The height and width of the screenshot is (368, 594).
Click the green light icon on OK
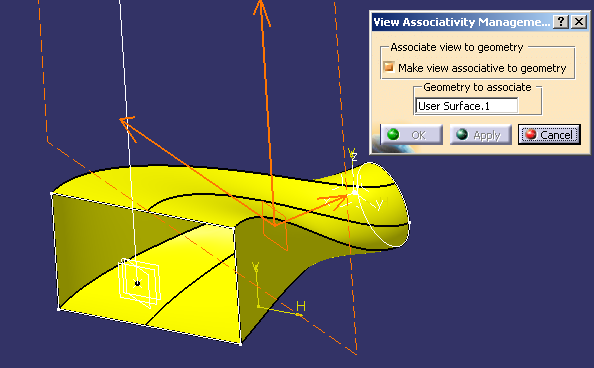pyautogui.click(x=393, y=134)
